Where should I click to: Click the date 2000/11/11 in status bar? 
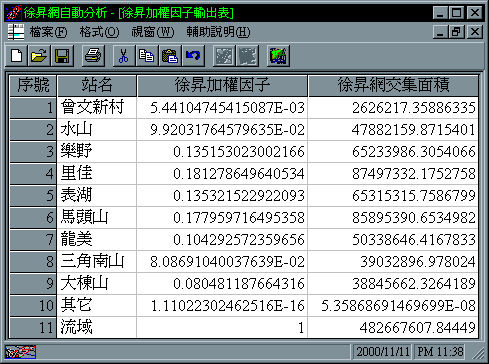point(383,352)
